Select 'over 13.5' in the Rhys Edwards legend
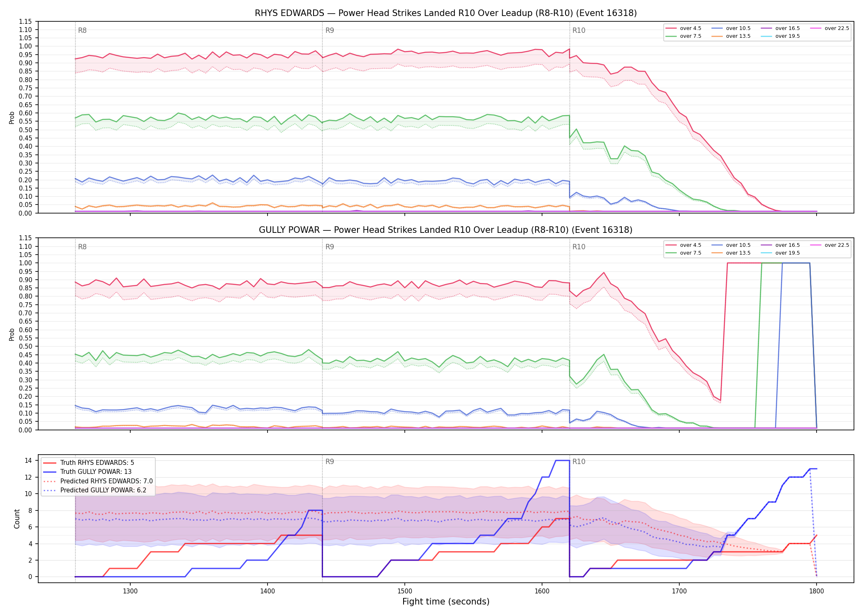The width and height of the screenshot is (863, 616). tap(731, 36)
